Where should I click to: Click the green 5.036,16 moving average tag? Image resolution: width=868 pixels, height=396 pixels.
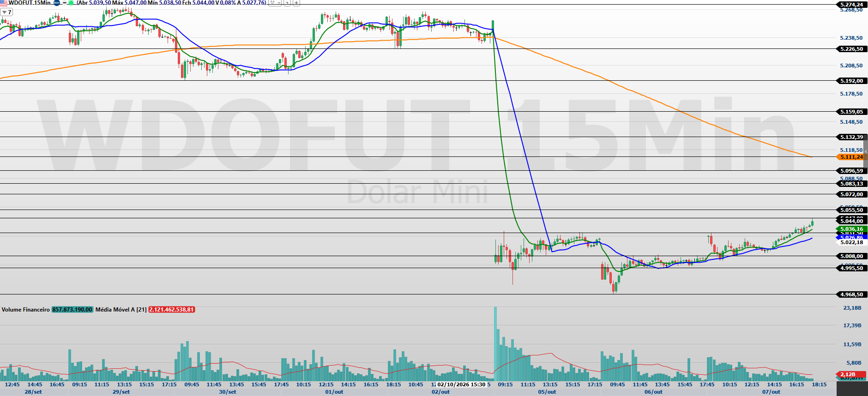pyautogui.click(x=851, y=229)
